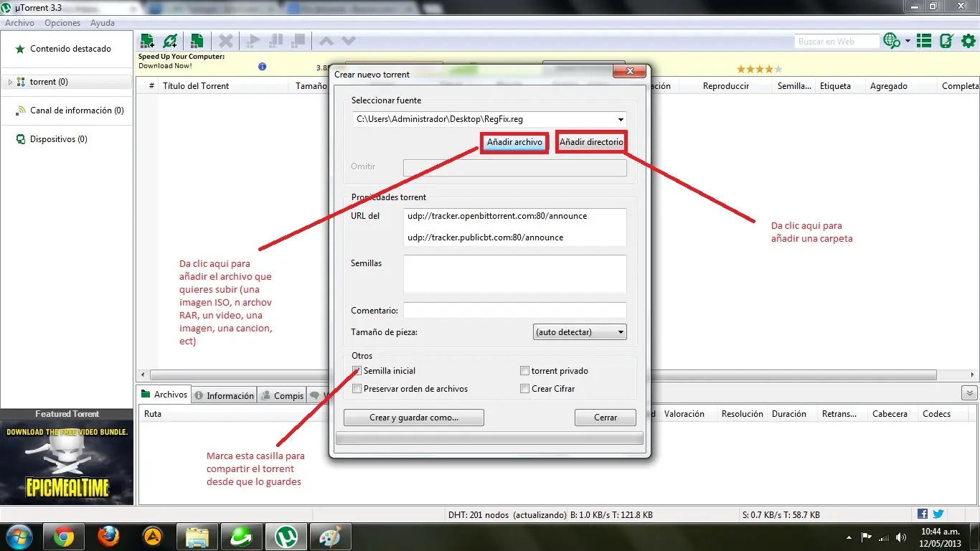Viewport: 980px width, 551px height.
Task: Click the Añadir archivo button
Action: (514, 142)
